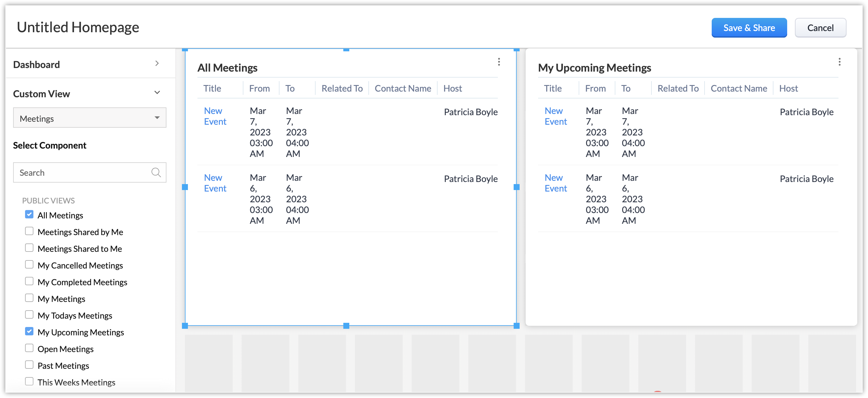Check the Open Meetings checkbox
868x398 pixels.
click(x=29, y=348)
